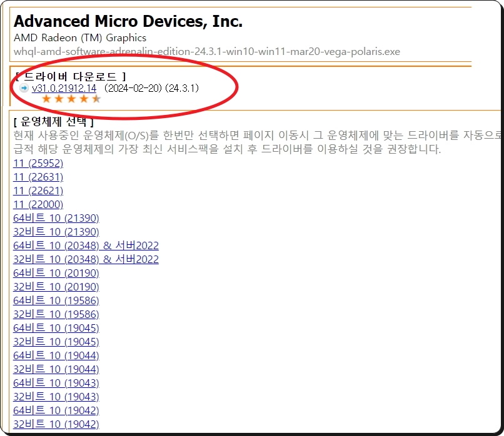
Task: Click the AMD Radeon (TM) Graphics text
Action: pos(80,38)
